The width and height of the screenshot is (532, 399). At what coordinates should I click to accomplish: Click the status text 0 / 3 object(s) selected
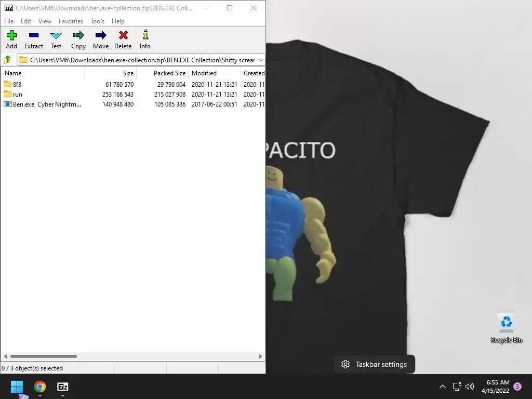pos(32,368)
